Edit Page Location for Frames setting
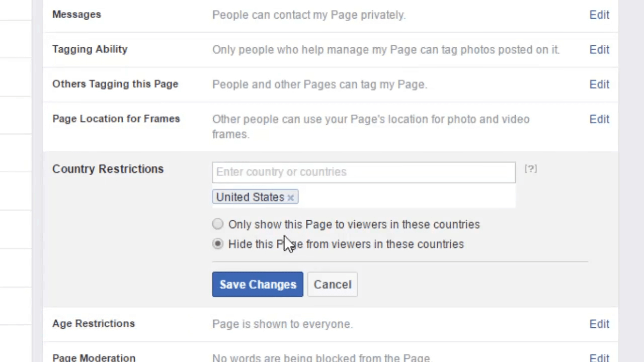The image size is (644, 362). [599, 119]
